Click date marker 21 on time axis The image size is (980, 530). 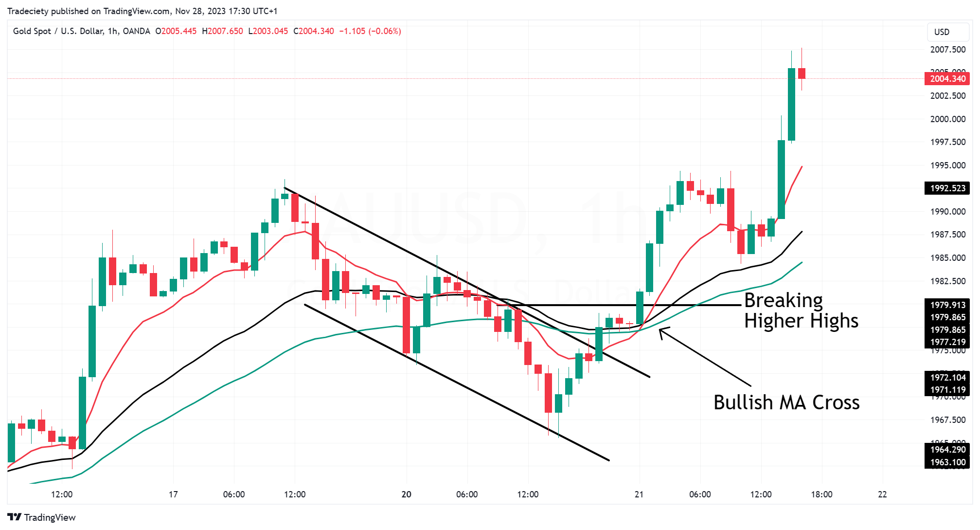click(639, 494)
